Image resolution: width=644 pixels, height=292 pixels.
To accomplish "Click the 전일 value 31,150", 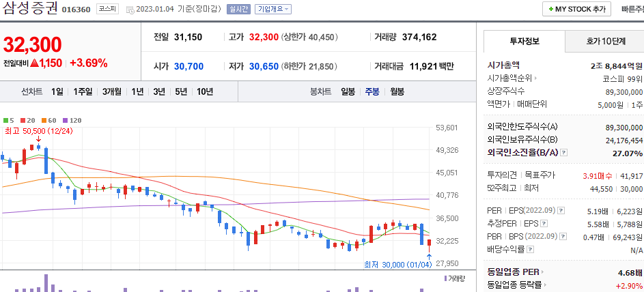I will [188, 38].
